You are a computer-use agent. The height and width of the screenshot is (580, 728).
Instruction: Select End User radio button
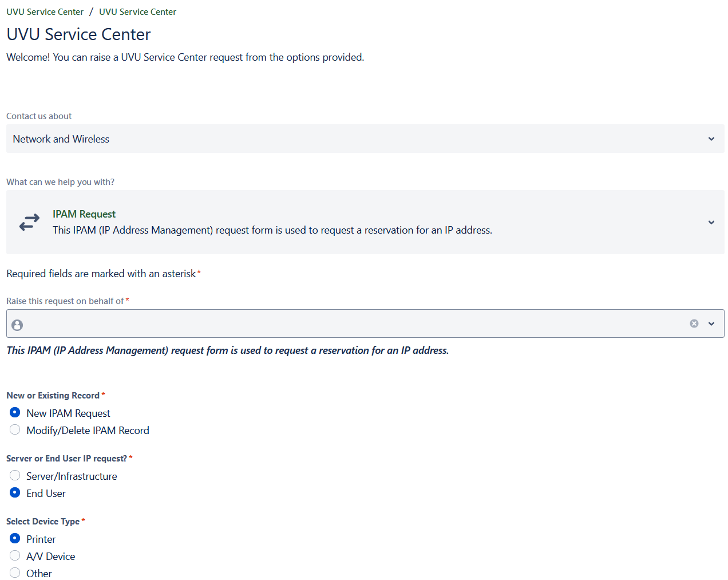[15, 493]
